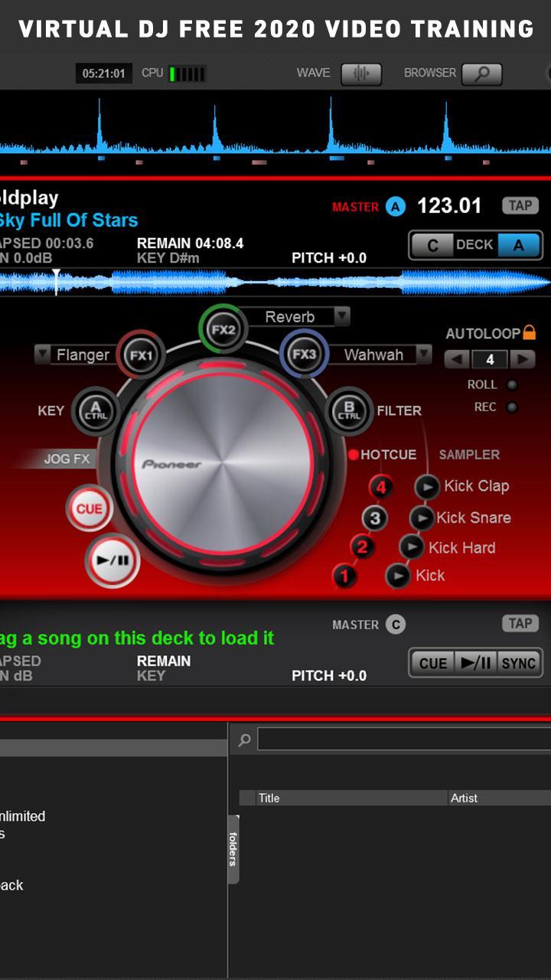
Task: Activate the FX3 effect button
Action: click(x=304, y=354)
